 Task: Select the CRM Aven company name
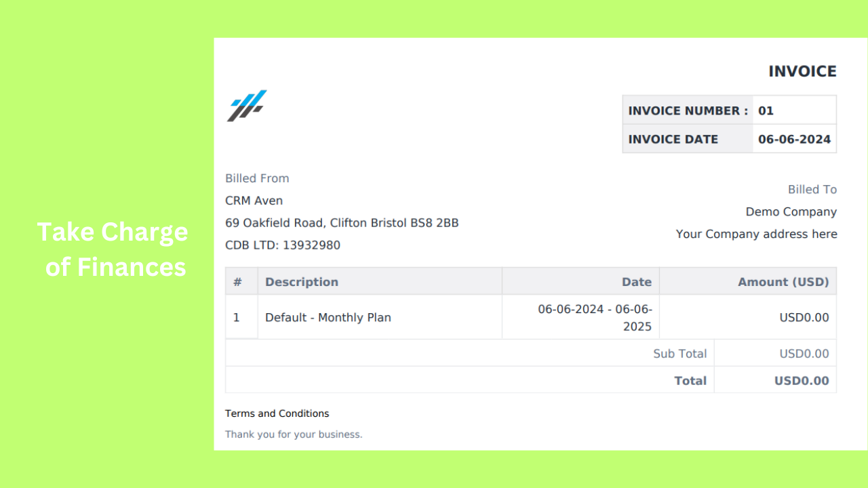tap(254, 201)
